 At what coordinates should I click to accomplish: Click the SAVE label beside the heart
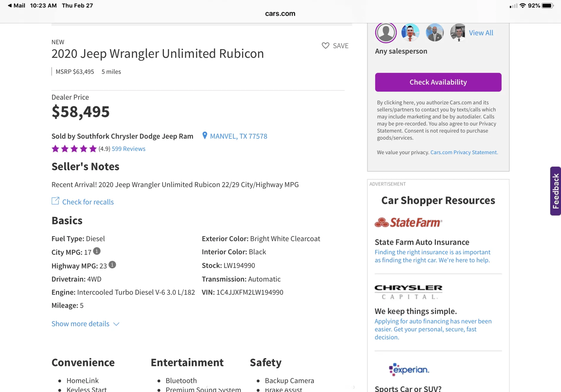point(341,46)
